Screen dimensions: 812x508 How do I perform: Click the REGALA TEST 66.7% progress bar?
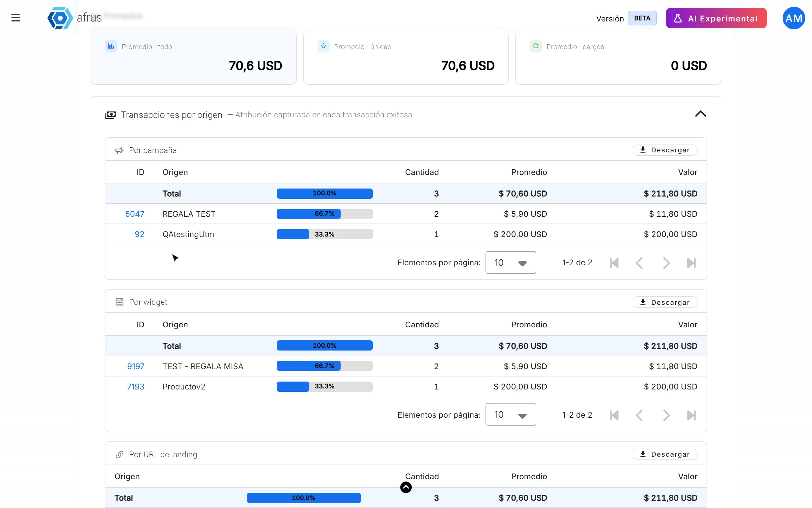pos(325,214)
